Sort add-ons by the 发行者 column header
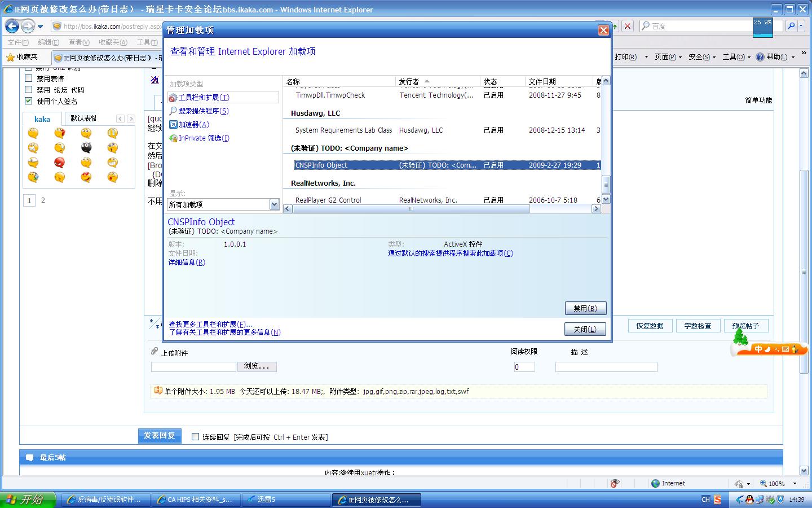This screenshot has width=812, height=508. pyautogui.click(x=438, y=81)
